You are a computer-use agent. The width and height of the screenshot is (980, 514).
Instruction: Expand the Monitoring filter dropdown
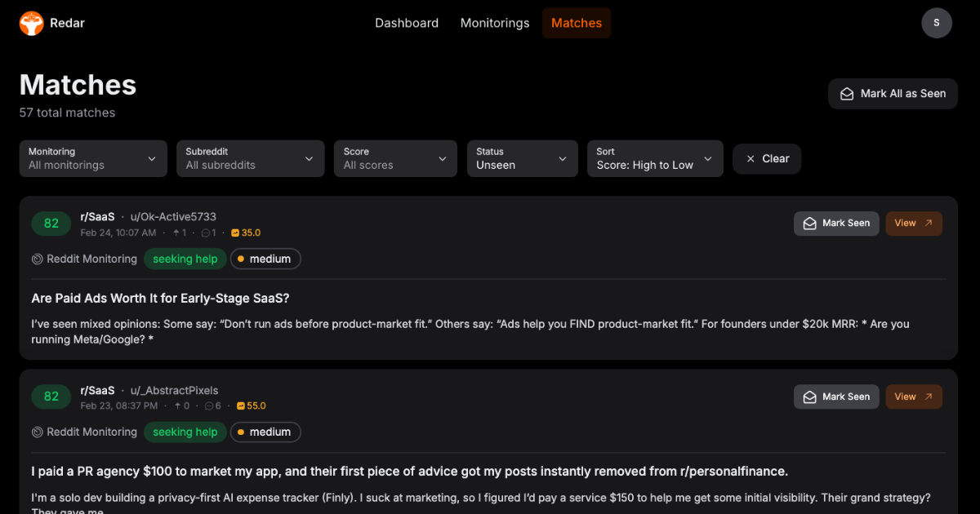pos(93,158)
